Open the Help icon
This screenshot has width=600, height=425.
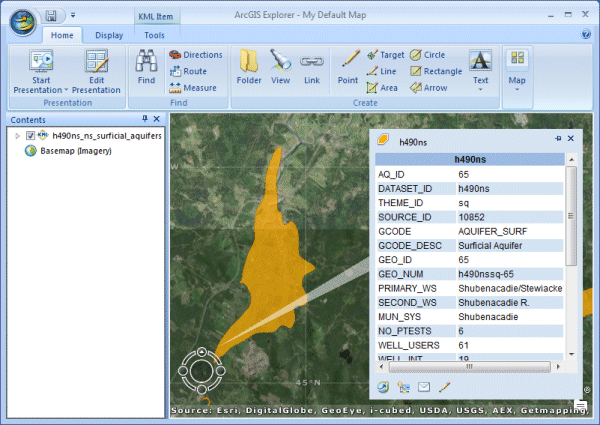pos(586,34)
